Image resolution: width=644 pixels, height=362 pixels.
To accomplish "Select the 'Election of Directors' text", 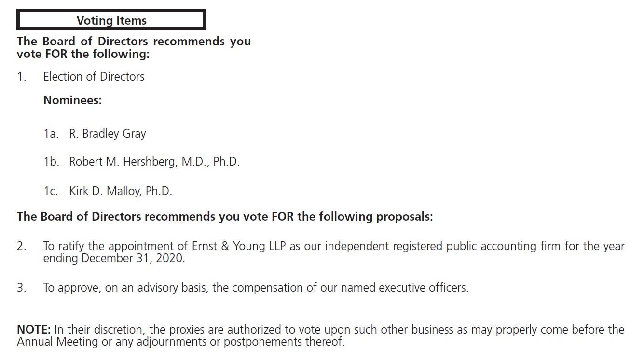I will (94, 77).
